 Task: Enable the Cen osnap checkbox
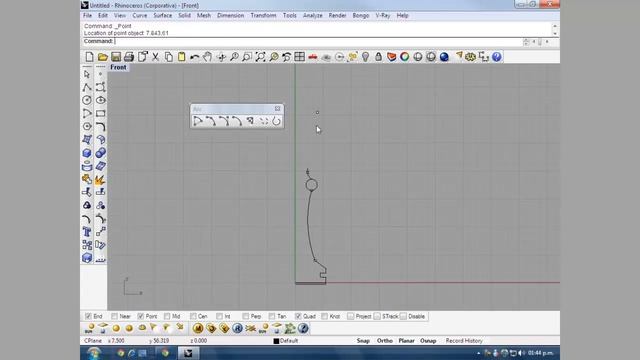[x=193, y=316]
